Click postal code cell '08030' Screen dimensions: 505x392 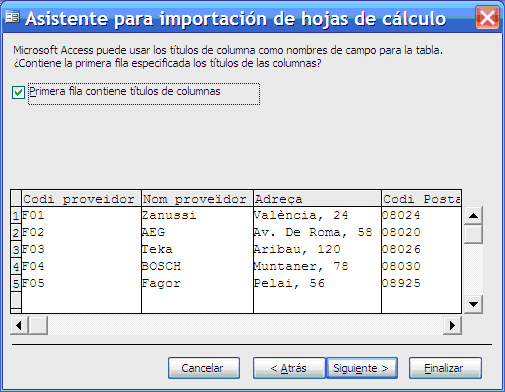click(x=422, y=266)
